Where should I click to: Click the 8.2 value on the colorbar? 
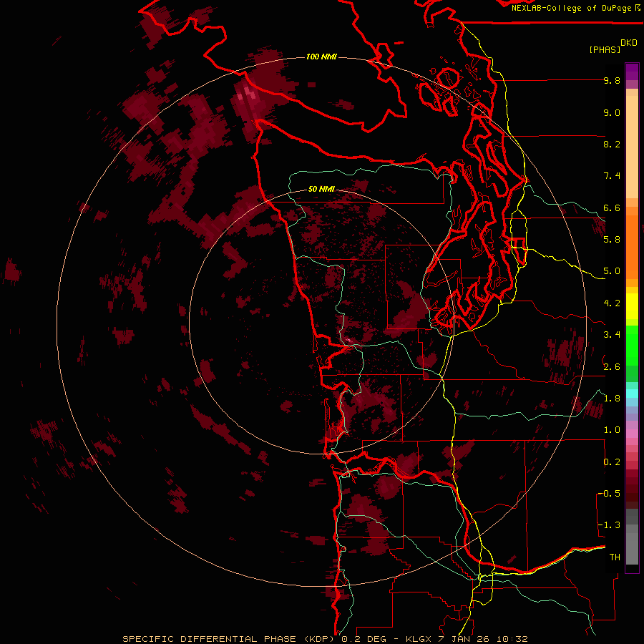pos(612,144)
